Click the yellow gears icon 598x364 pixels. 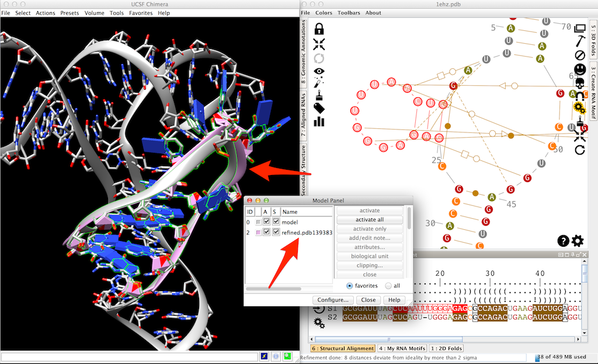point(579,108)
